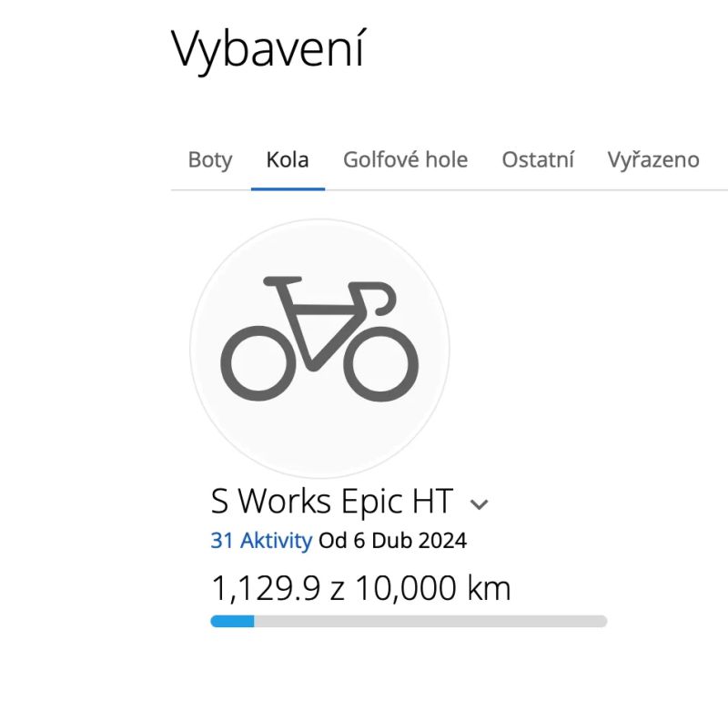The width and height of the screenshot is (728, 722).
Task: Click the gray bicycle icon
Action: click(x=319, y=340)
